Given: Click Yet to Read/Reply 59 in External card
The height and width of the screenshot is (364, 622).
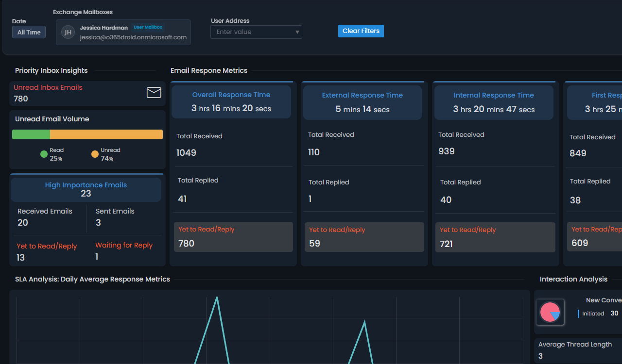Looking at the screenshot, I should click(x=364, y=237).
